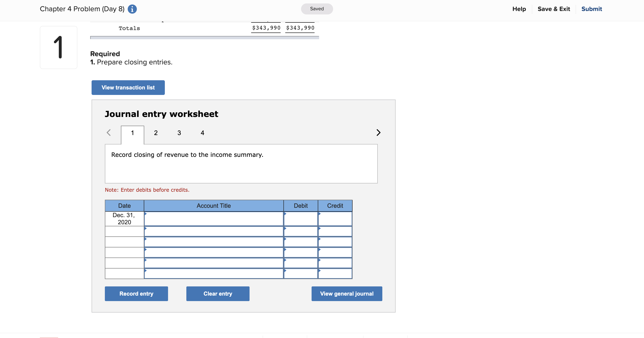Switch to journal entry tab 2
The image size is (644, 338).
155,133
